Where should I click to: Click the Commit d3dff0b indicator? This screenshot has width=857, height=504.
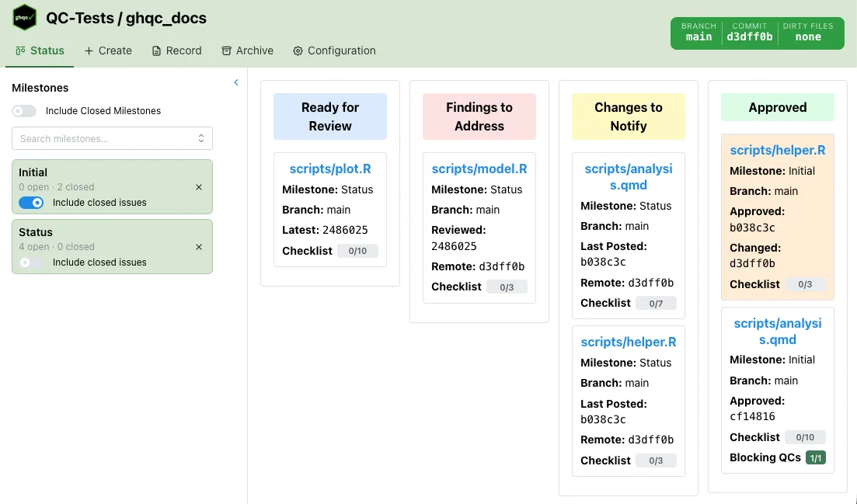coord(749,32)
